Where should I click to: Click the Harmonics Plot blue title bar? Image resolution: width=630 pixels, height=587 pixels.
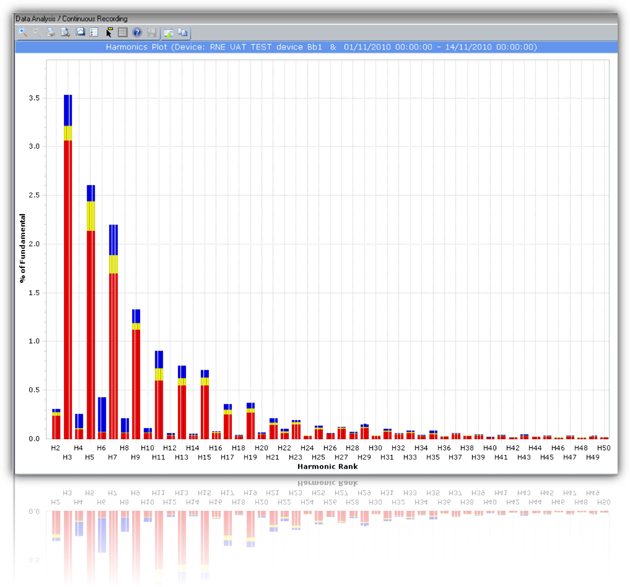pyautogui.click(x=316, y=47)
